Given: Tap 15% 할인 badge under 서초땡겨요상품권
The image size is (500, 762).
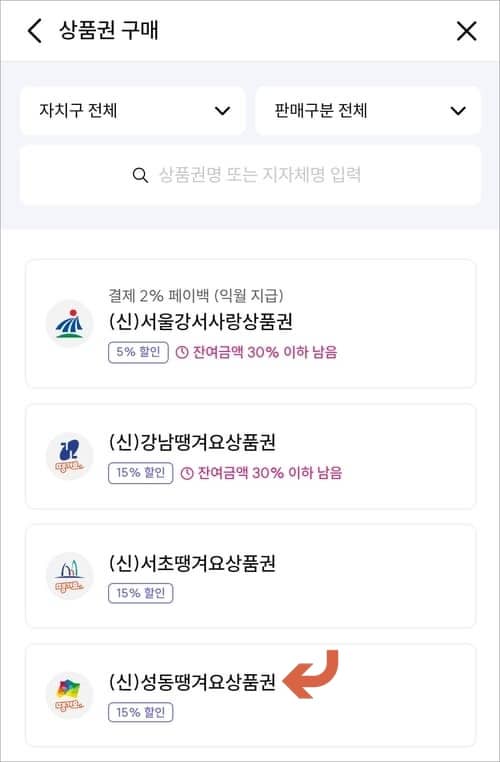Looking at the screenshot, I should (140, 593).
